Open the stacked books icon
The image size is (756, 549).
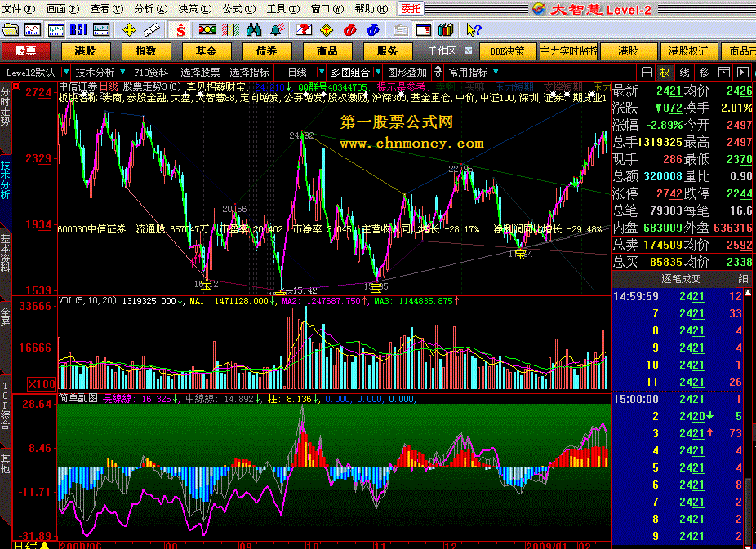[447, 30]
